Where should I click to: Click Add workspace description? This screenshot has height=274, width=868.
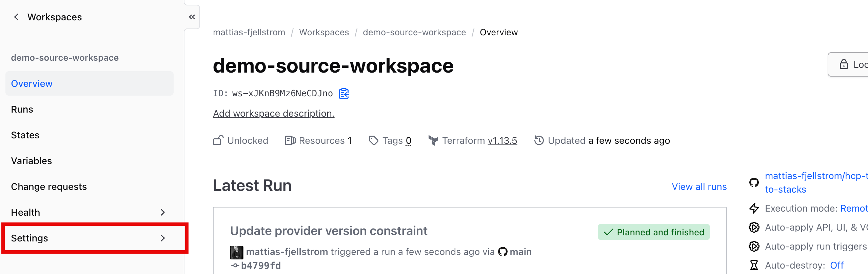[273, 113]
